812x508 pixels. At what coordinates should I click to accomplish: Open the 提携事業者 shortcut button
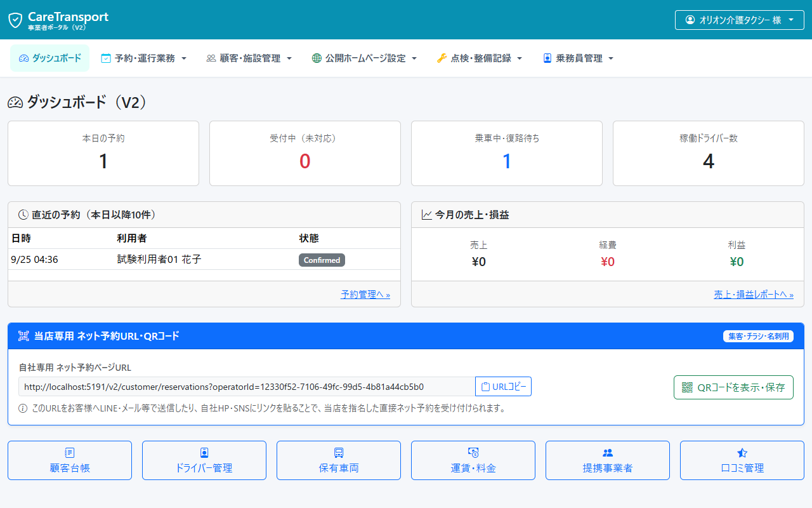tap(608, 460)
